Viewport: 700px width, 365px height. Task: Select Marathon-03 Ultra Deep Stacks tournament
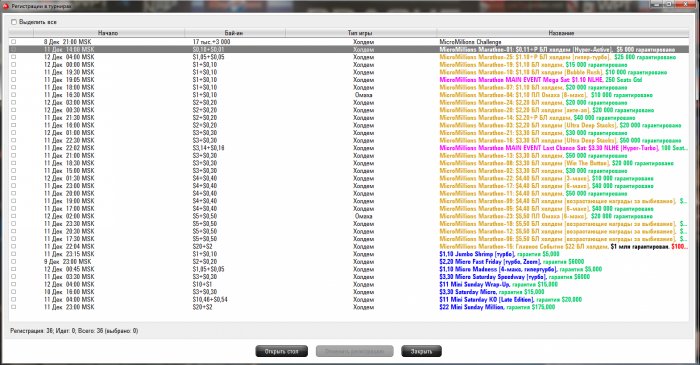click(x=560, y=125)
